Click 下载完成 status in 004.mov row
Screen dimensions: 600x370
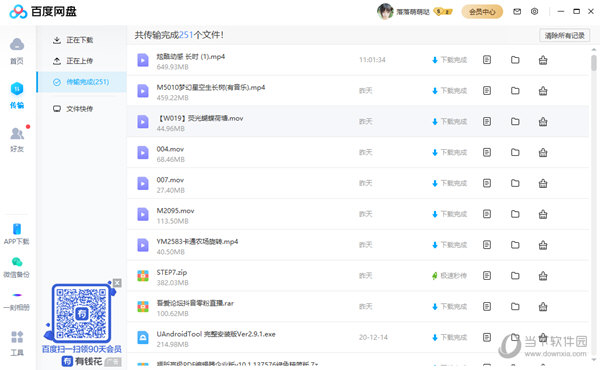tap(450, 152)
